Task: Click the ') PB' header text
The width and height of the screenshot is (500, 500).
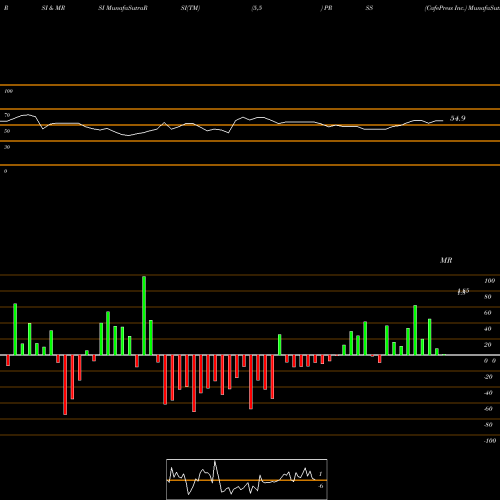Action: click(326, 8)
